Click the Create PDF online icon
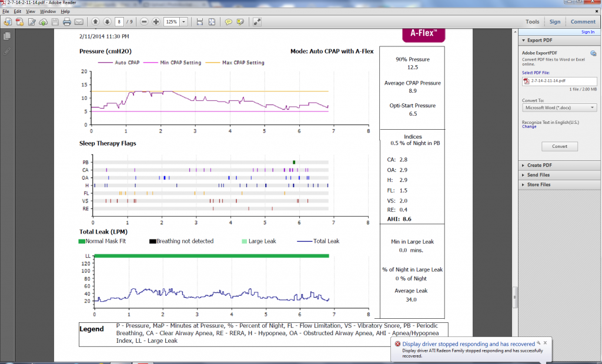This screenshot has height=364, width=602. (x=19, y=22)
